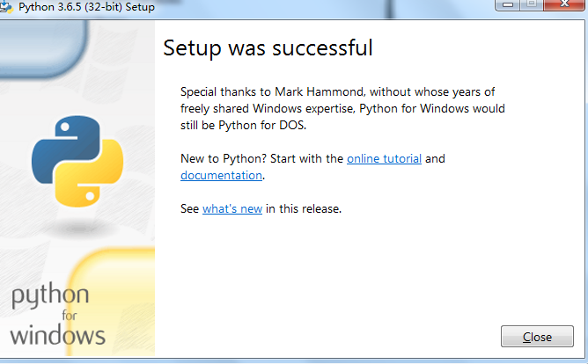588x364 pixels.
Task: Click the 'Mark Hammond' name in the message
Action: (320, 91)
